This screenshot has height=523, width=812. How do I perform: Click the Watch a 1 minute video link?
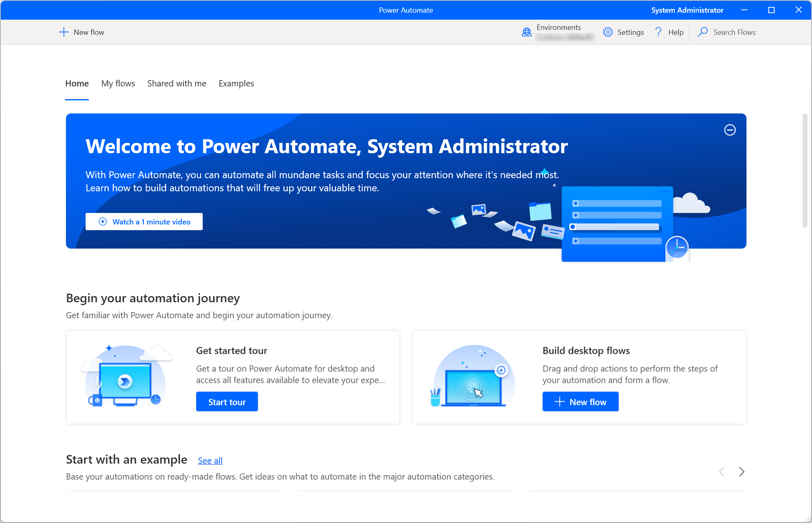pyautogui.click(x=145, y=222)
